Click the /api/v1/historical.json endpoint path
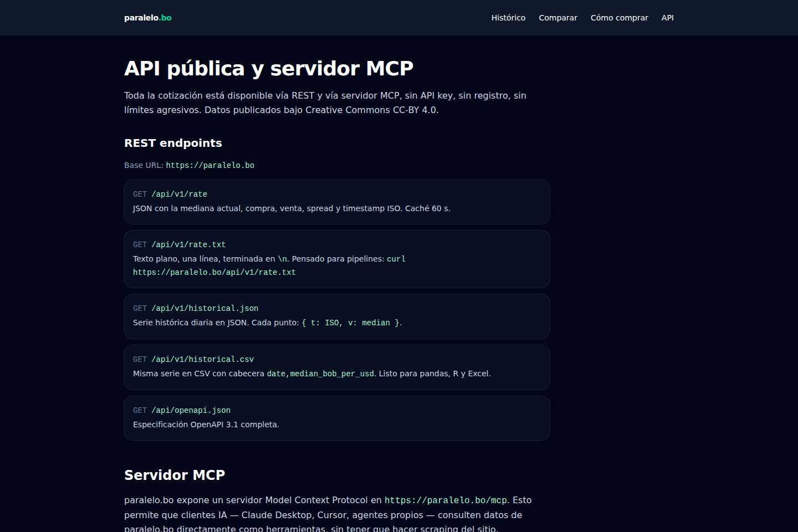 [205, 308]
